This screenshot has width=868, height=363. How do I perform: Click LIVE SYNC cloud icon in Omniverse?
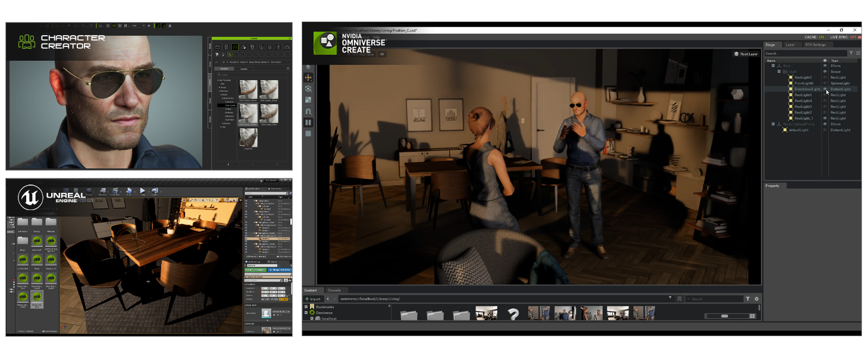point(859,37)
